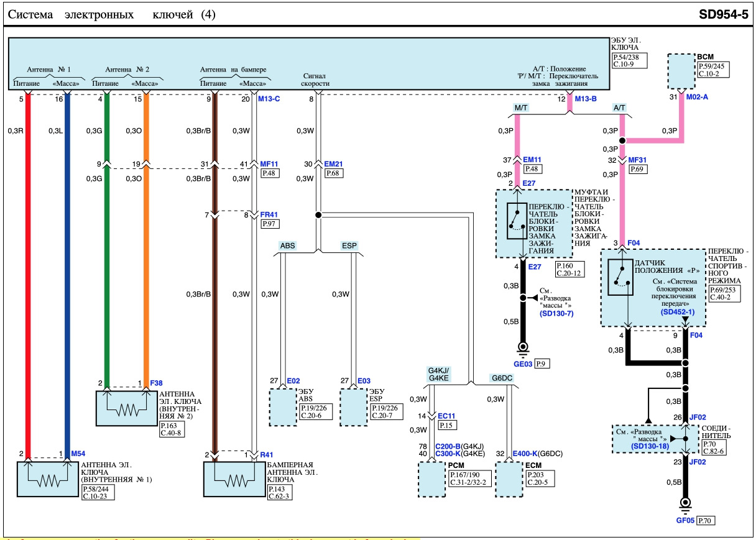756x540 pixels.
Task: Click the EC11 connector label
Action: tap(447, 416)
